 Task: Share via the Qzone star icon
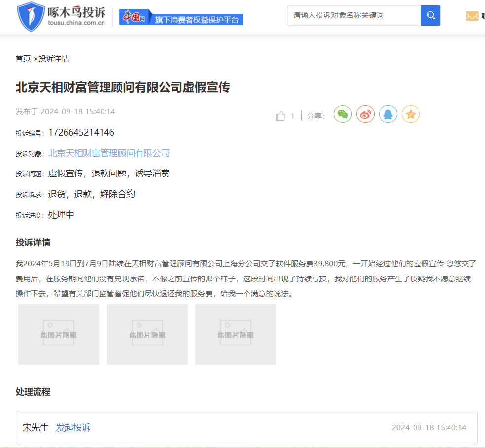coord(411,114)
